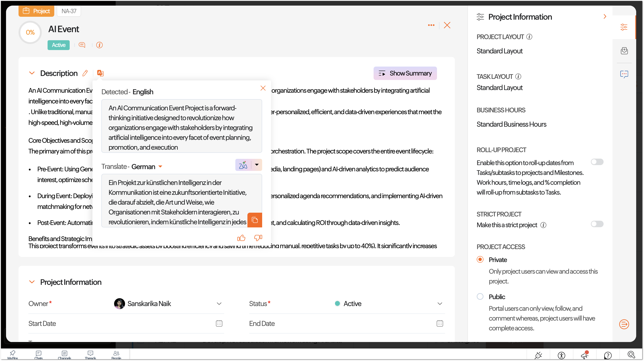Click the info icon under AI Event title

(x=100, y=45)
